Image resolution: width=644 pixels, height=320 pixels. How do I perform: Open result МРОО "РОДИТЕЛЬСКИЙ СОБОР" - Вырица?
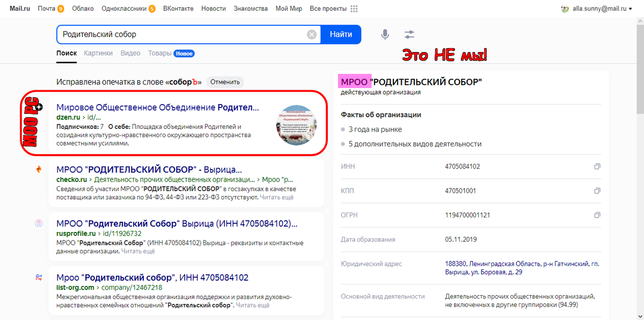point(149,169)
